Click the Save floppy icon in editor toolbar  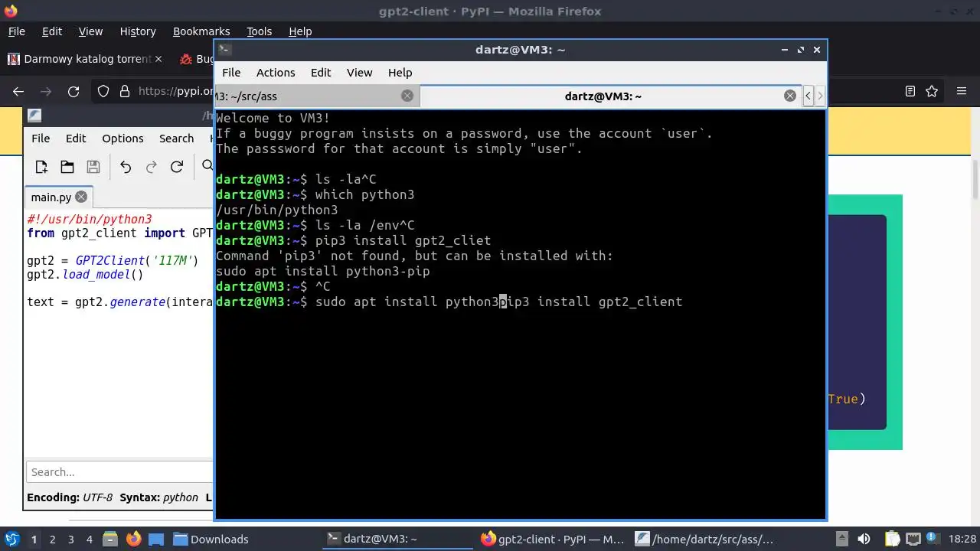[x=93, y=167]
